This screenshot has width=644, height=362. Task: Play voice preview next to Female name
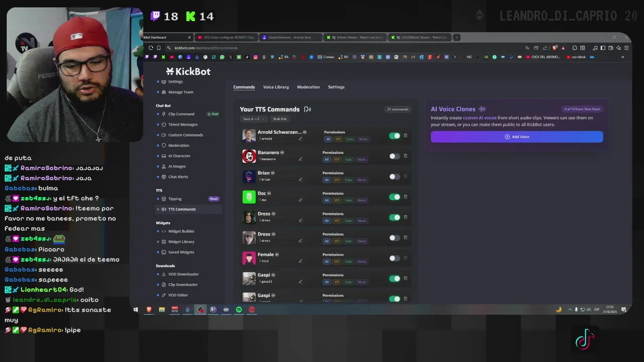tap(277, 254)
